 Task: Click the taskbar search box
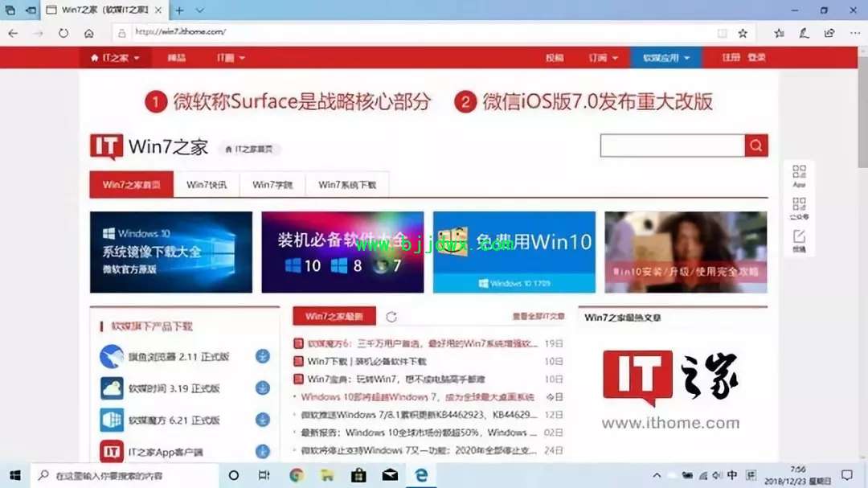(125, 475)
